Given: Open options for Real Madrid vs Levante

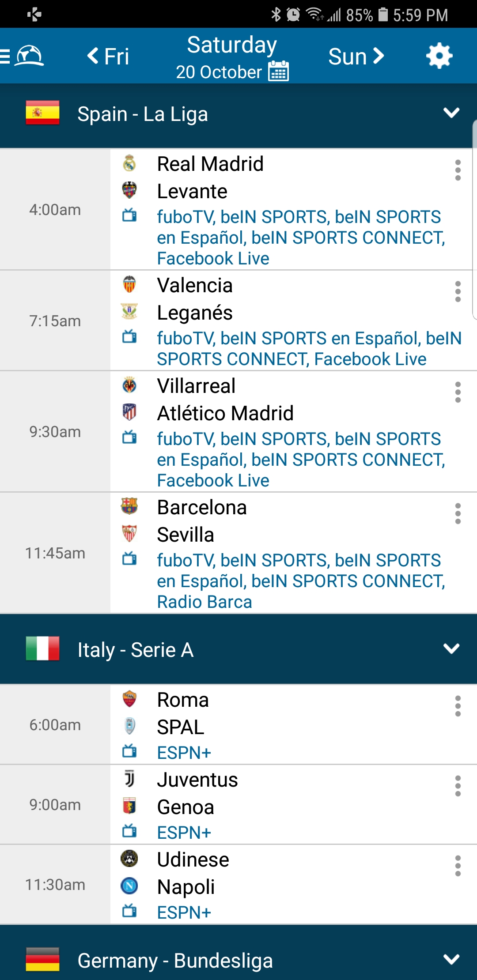Looking at the screenshot, I should [458, 170].
